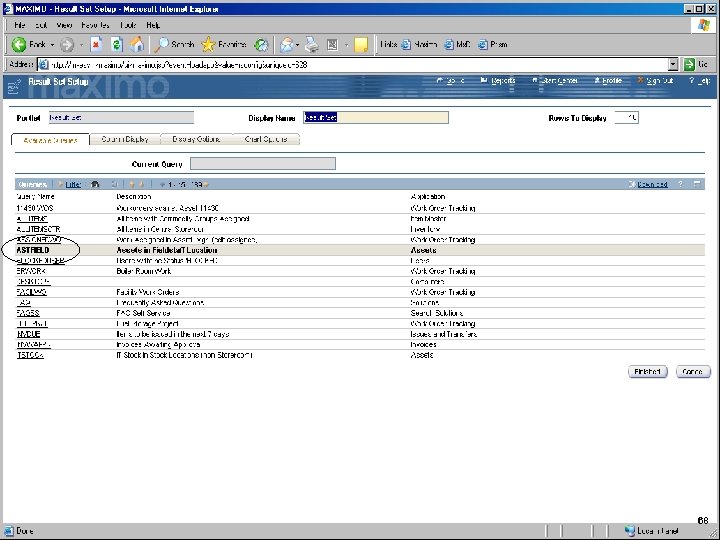Select the FACILWO query link
Screen dimensions: 720x540
31,292
